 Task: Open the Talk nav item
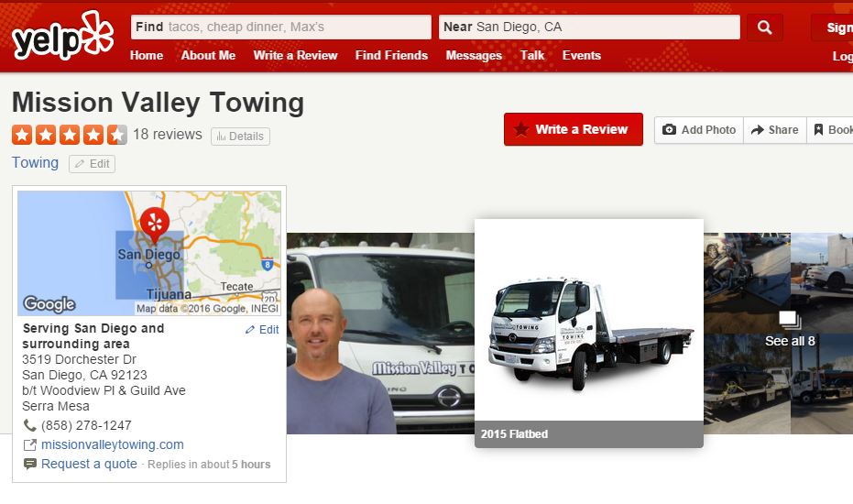[x=532, y=56]
